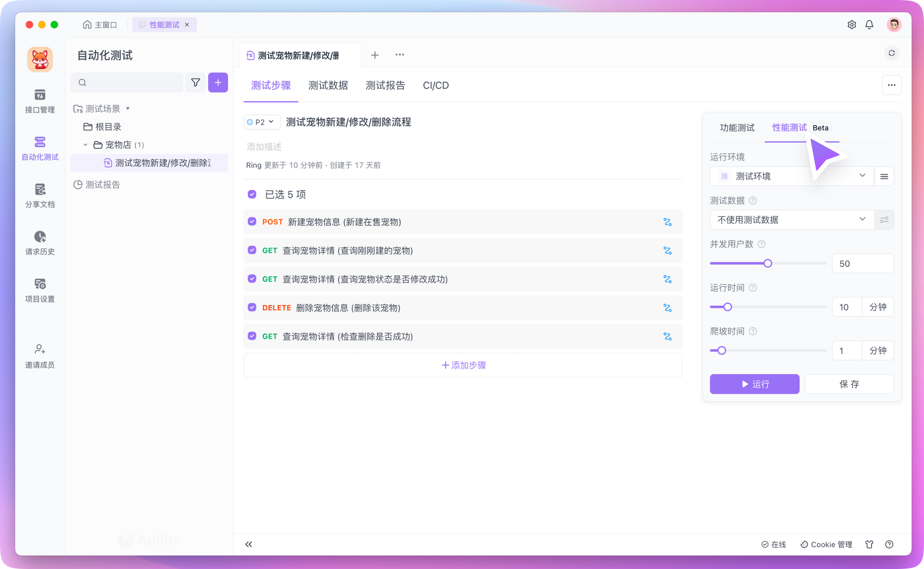Click 运行 button to start performance test
Screen dimensions: 924x569
(755, 383)
